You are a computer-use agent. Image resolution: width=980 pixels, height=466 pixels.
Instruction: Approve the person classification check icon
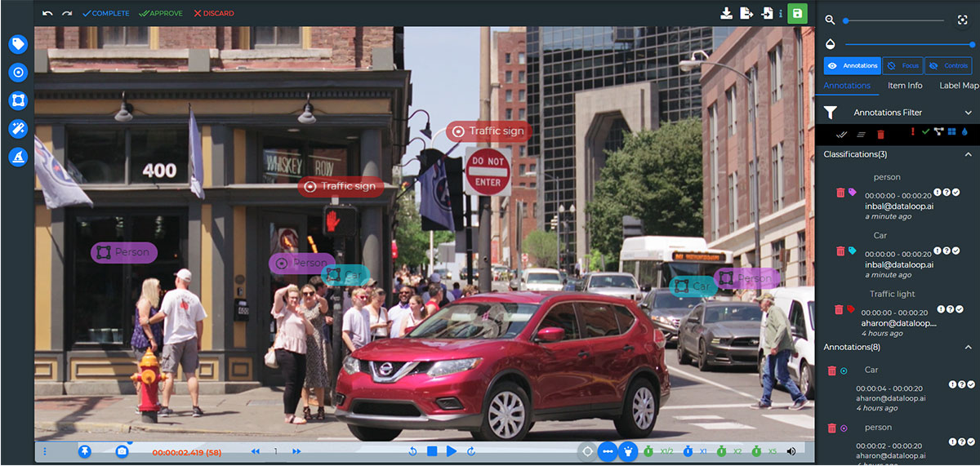(x=956, y=193)
